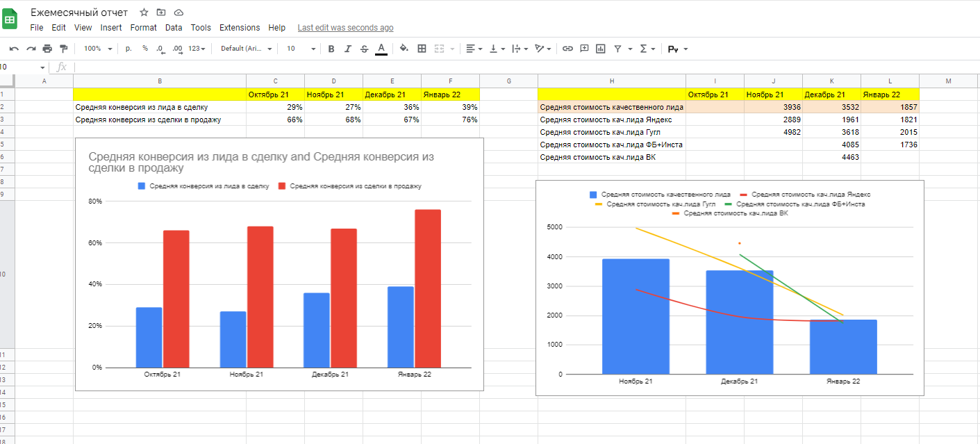This screenshot has height=444, width=980.
Task: Open the 'Last edit was seconds ago' link
Action: click(x=345, y=28)
